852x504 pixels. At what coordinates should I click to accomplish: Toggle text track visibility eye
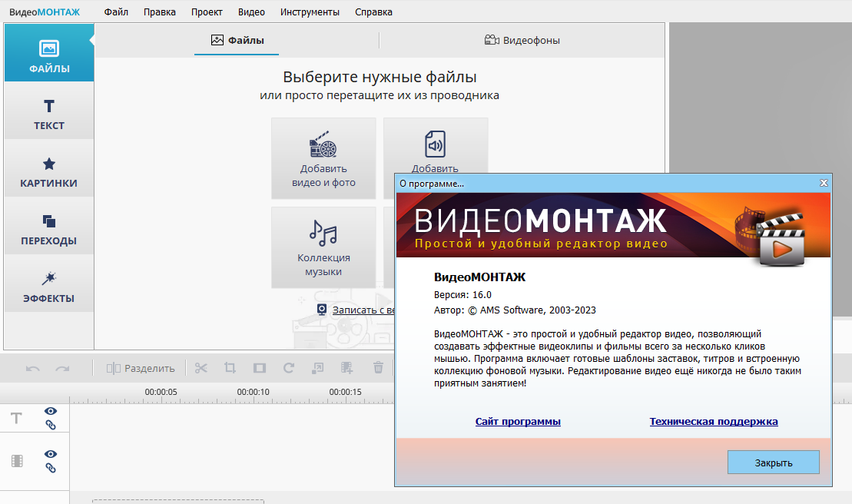(51, 411)
